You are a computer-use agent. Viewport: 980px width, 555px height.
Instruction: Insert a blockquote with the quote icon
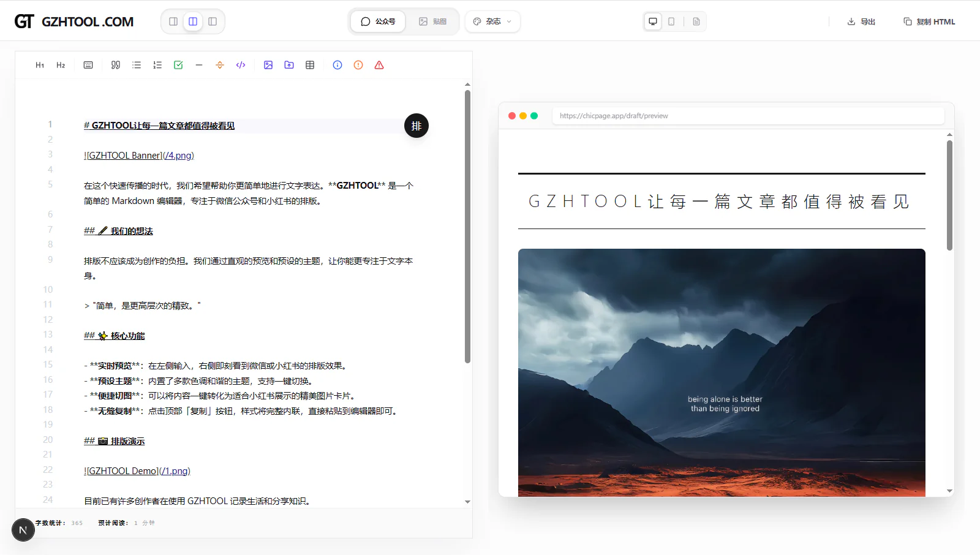coord(116,65)
